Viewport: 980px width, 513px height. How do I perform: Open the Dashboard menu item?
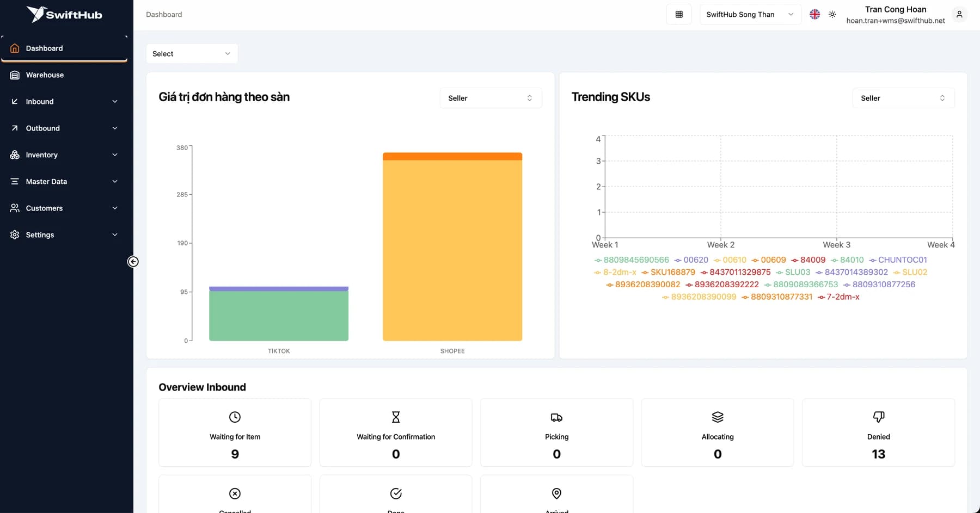[x=64, y=48]
